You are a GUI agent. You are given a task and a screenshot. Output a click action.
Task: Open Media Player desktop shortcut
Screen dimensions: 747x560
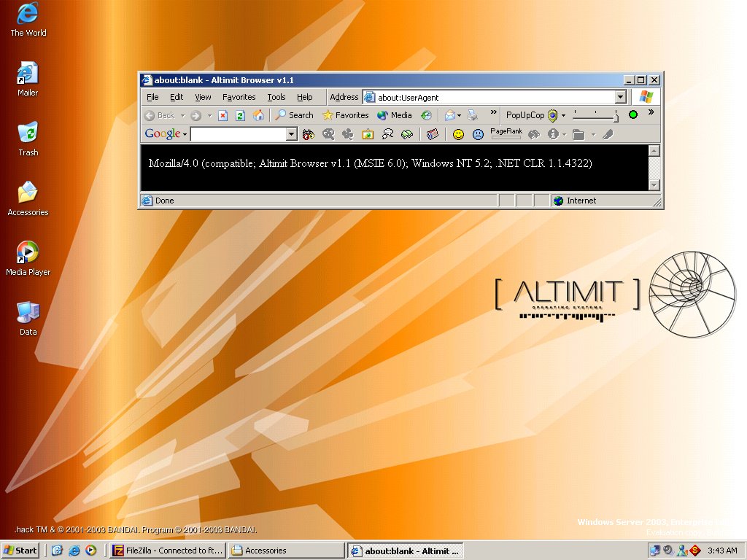coord(28,252)
